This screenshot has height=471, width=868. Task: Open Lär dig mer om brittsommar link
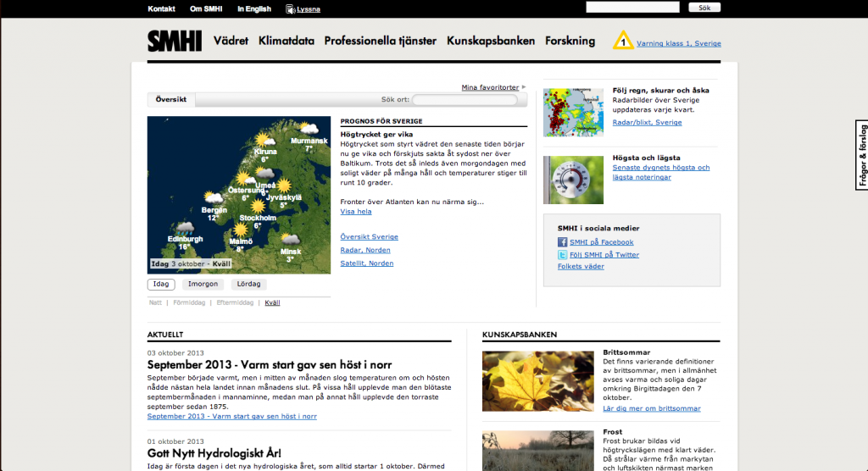coord(652,408)
